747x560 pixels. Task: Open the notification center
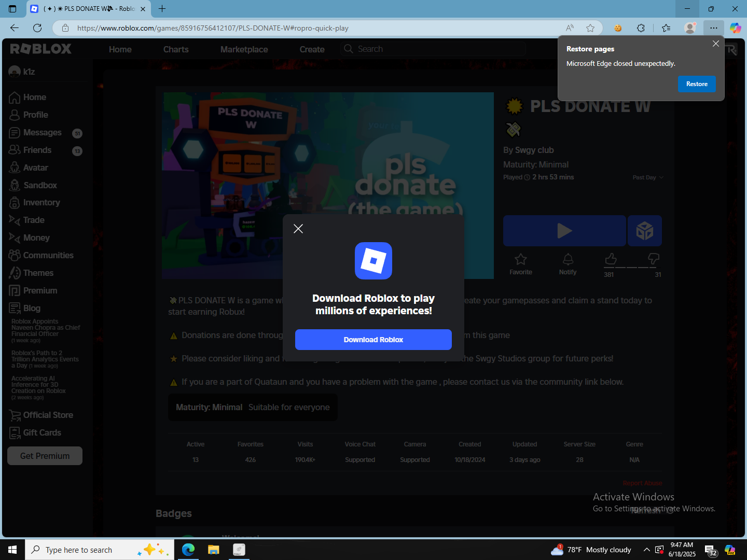pos(710,550)
